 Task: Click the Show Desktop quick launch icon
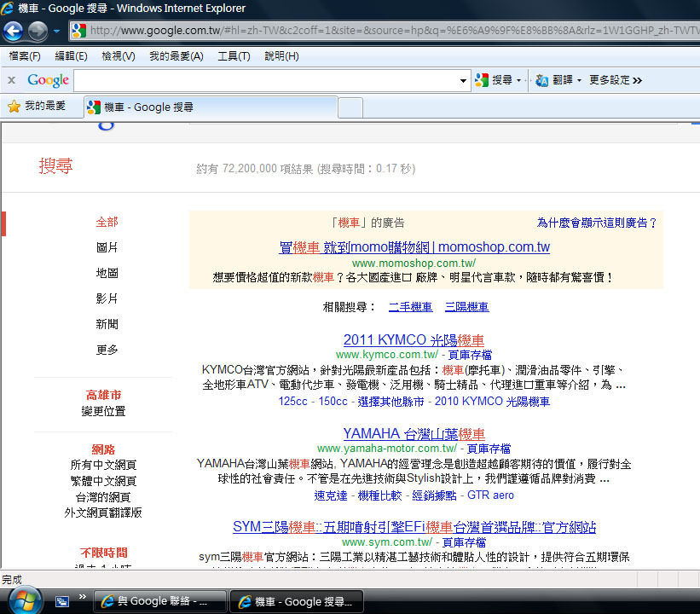click(62, 601)
